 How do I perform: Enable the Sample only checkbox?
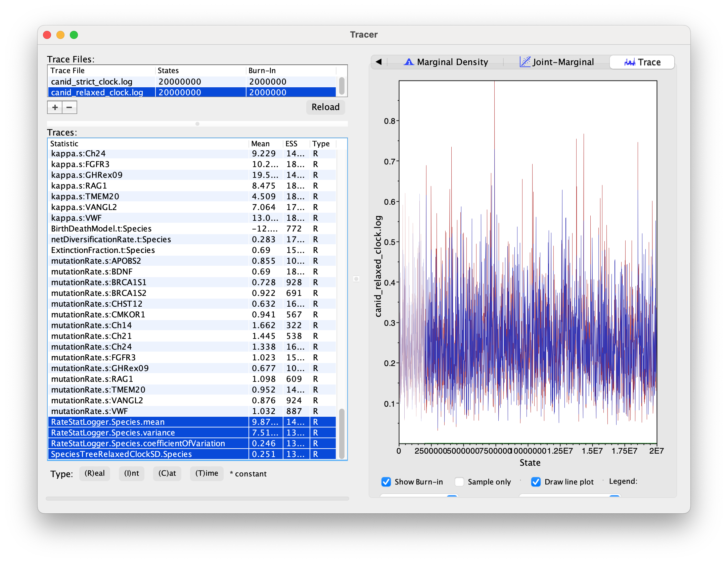point(459,482)
